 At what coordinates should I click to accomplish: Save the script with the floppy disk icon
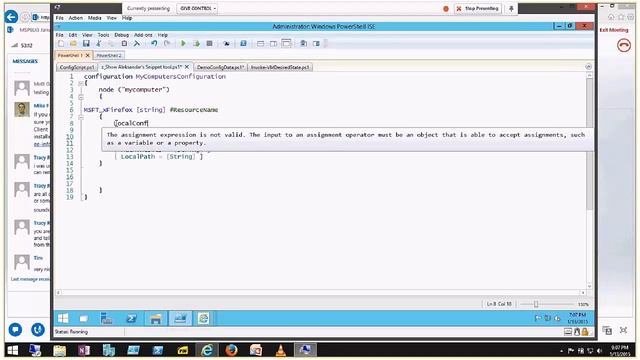click(x=86, y=44)
